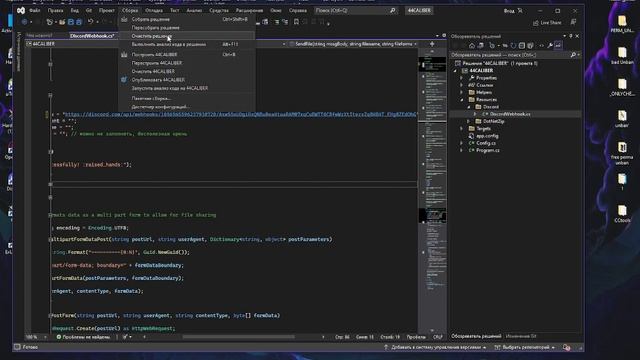The image size is (640, 360).
Task: Collapse the 44CALIBER project node
Action: 456,71
